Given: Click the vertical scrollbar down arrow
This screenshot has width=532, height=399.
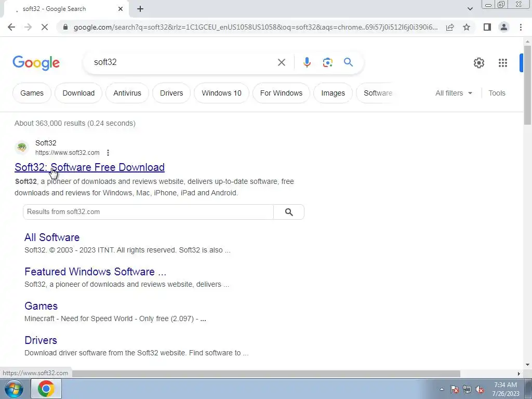Looking at the screenshot, I should click(527, 365).
